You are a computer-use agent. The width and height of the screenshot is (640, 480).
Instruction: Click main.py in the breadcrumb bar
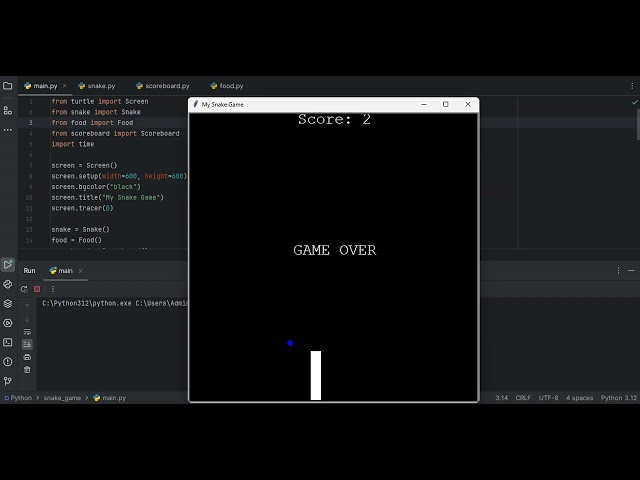(x=110, y=398)
